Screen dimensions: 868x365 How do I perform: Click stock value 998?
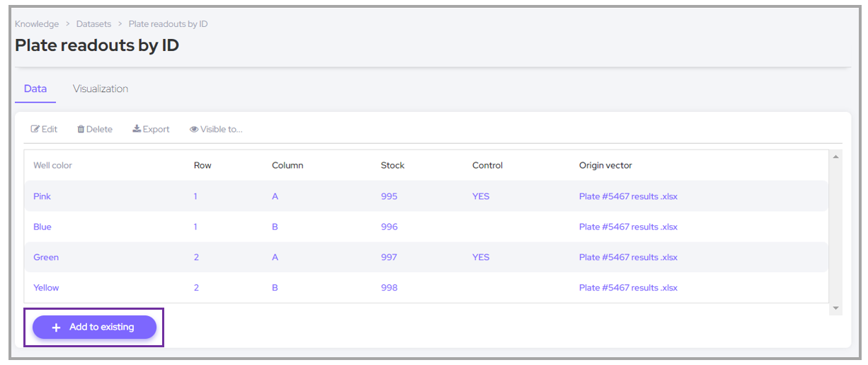click(x=389, y=288)
